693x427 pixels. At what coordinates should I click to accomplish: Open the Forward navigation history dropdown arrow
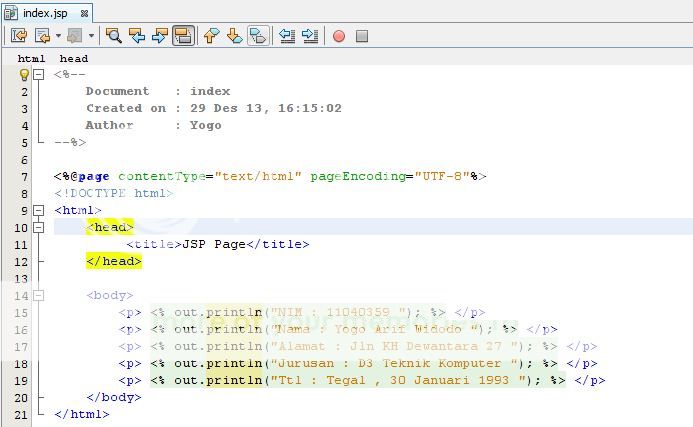tap(91, 36)
